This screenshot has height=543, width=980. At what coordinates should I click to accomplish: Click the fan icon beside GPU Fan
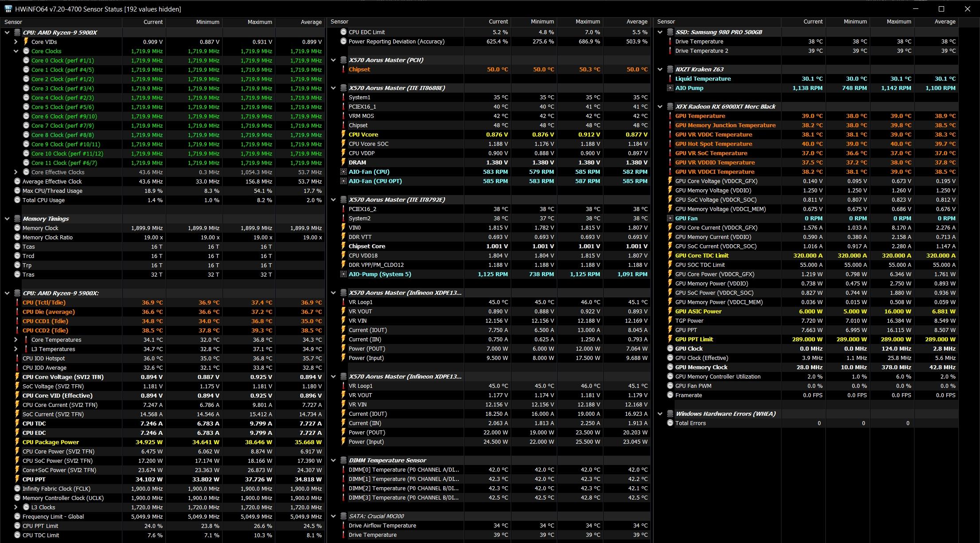[x=670, y=218]
